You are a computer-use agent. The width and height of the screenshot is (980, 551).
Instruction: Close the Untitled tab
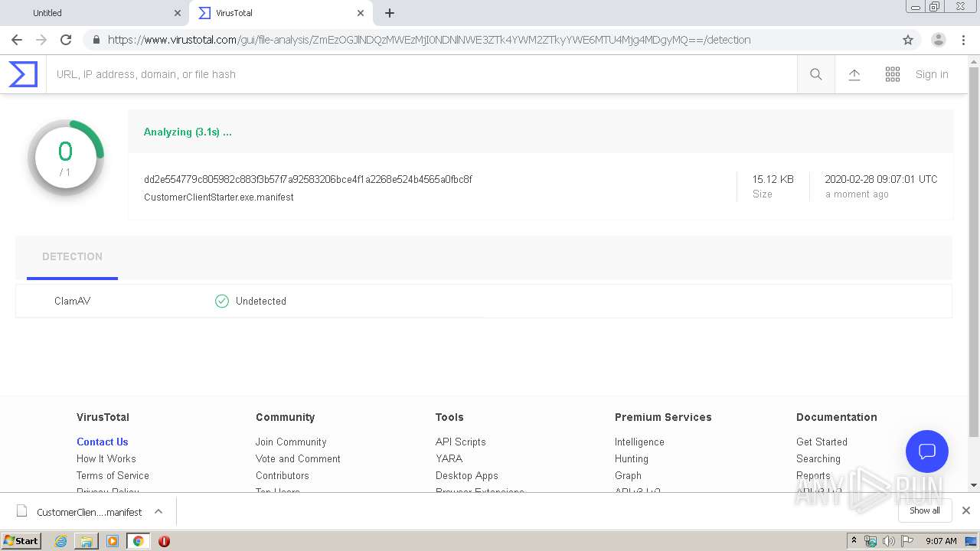[178, 13]
